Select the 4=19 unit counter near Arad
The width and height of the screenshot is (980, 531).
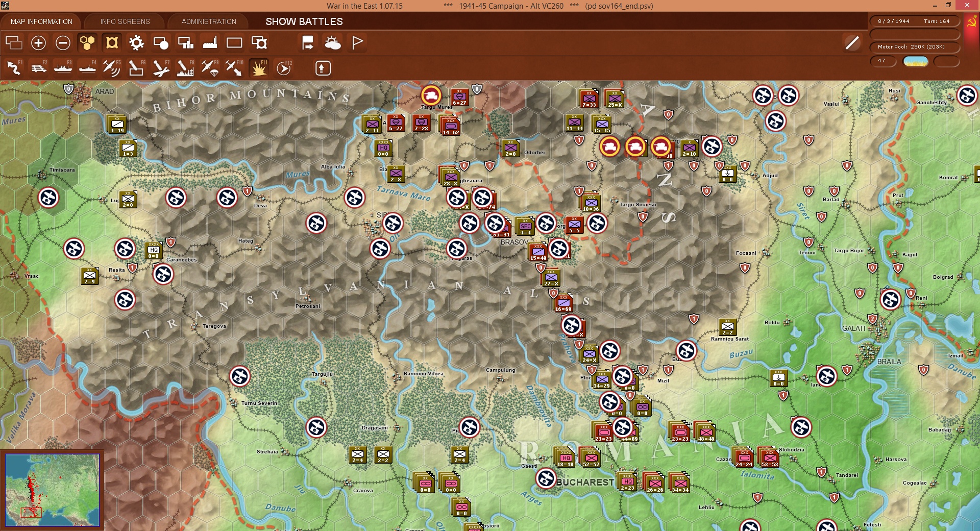(117, 124)
